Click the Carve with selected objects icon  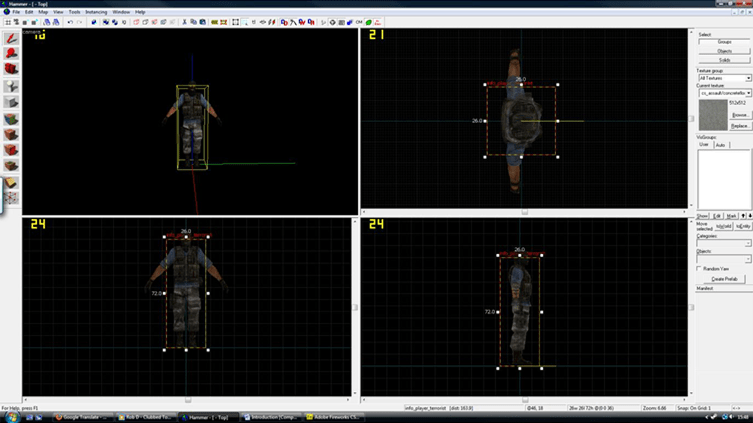(93, 22)
